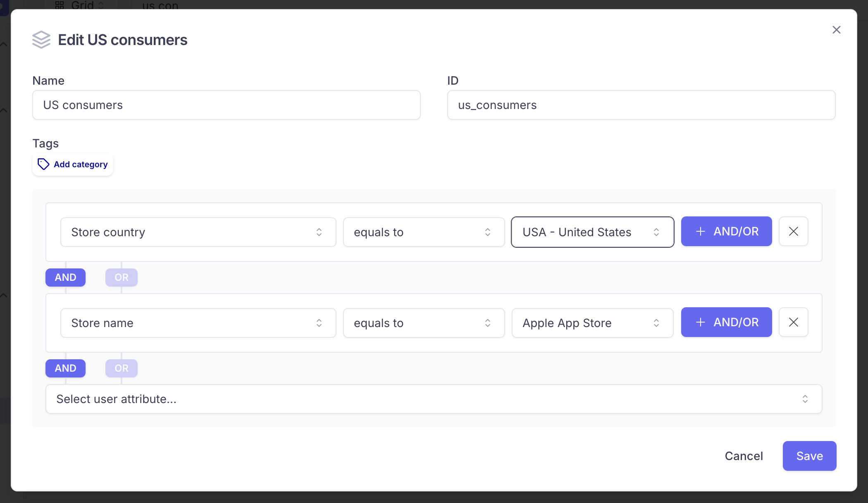Switch first connector to OR
The height and width of the screenshot is (503, 868).
tap(121, 278)
